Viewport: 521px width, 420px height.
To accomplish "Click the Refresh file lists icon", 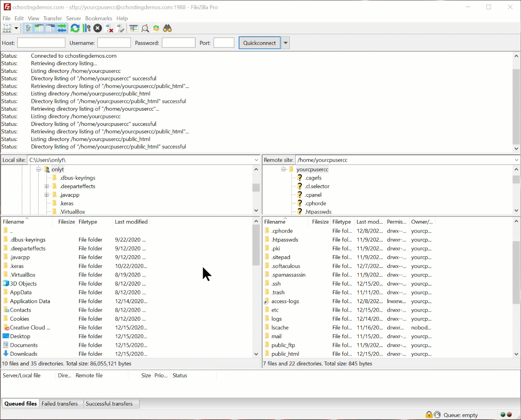I will point(75,28).
